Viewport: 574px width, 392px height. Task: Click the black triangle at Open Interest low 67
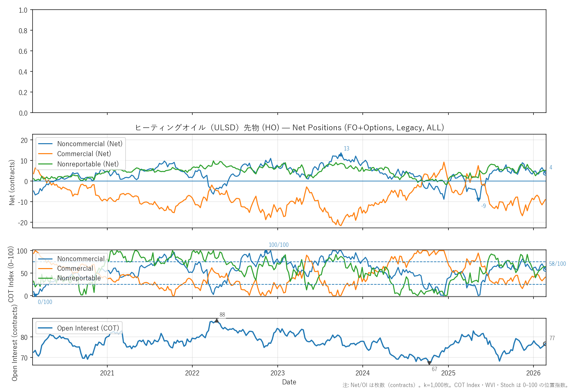(429, 363)
